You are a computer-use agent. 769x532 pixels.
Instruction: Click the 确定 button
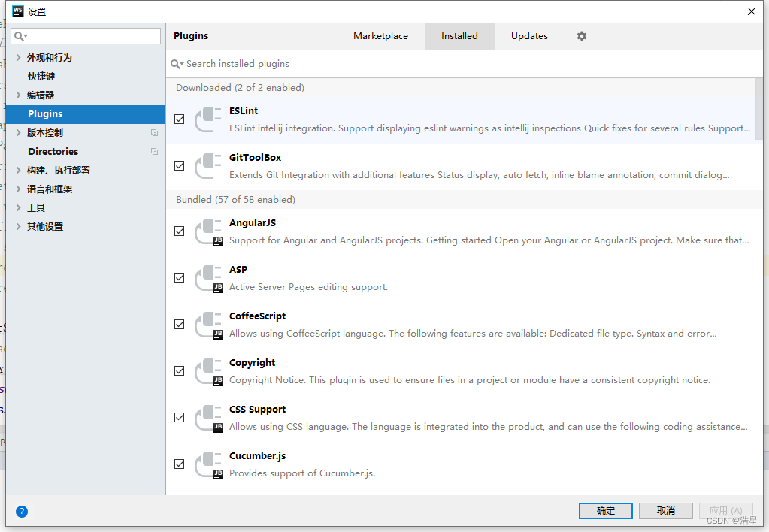point(605,510)
